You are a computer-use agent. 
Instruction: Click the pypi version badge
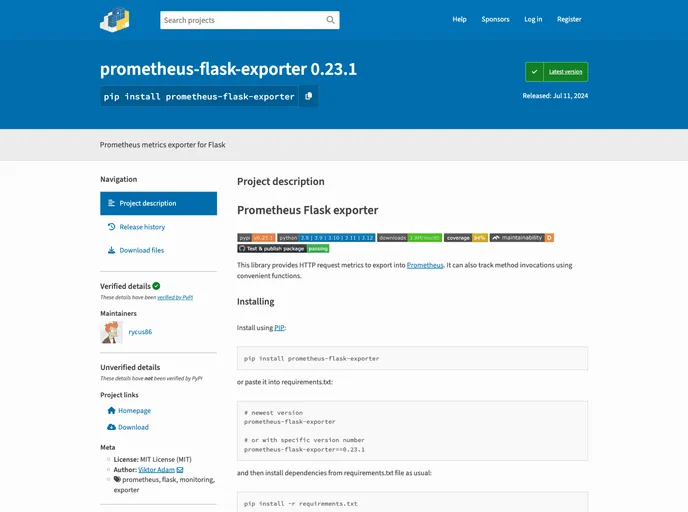256,238
